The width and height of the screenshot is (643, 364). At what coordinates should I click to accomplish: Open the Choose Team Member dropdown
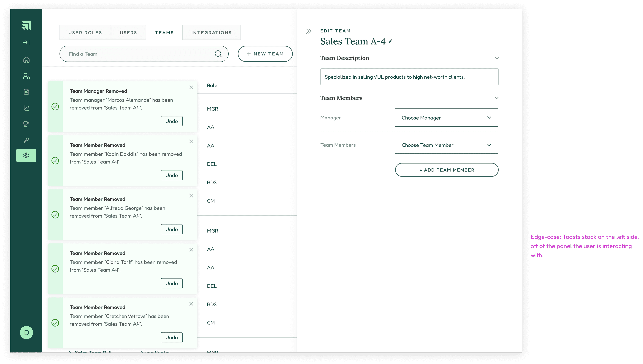[x=446, y=145]
